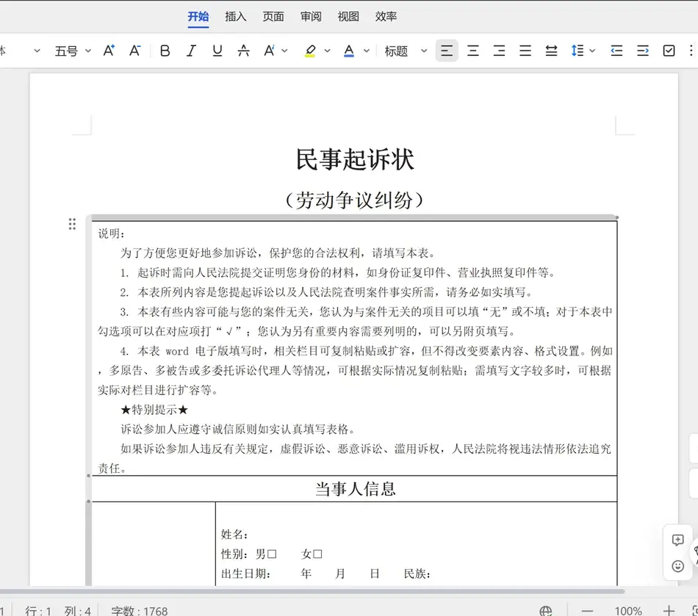Open line spacing dropdown arrow
The image size is (698, 616).
click(592, 51)
